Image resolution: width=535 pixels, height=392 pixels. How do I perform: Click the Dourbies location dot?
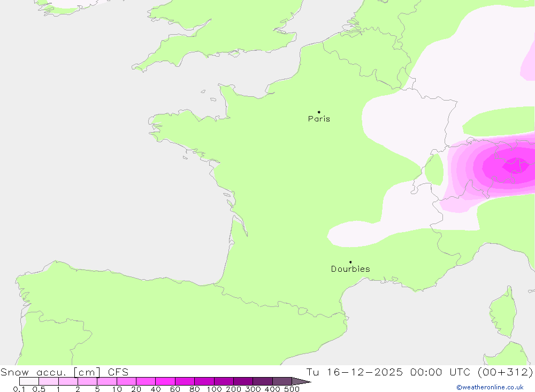point(350,262)
